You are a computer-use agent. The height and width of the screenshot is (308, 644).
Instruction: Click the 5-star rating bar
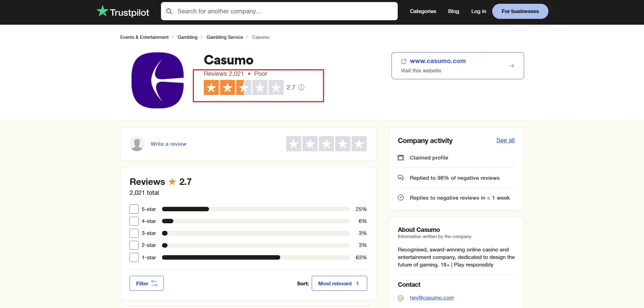pyautogui.click(x=256, y=209)
